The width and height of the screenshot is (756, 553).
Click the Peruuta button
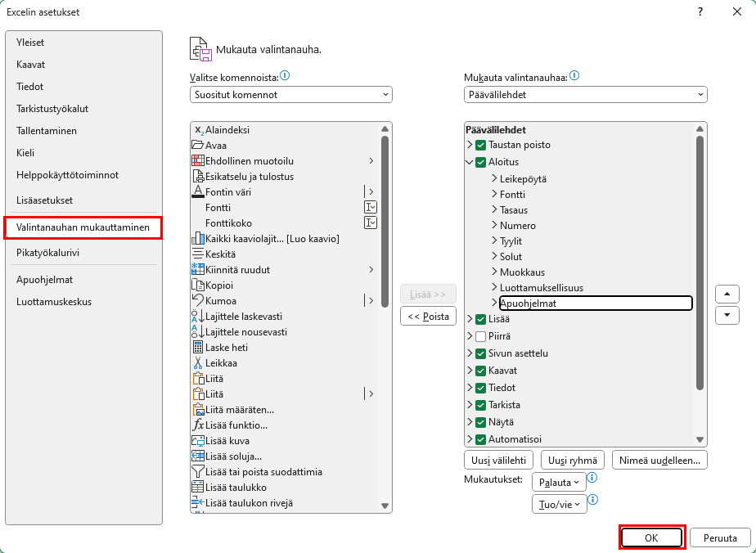coord(720,538)
